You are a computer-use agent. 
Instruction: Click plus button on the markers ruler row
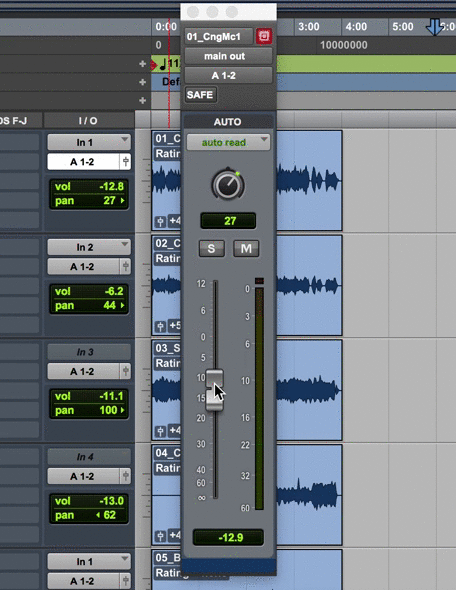click(142, 100)
